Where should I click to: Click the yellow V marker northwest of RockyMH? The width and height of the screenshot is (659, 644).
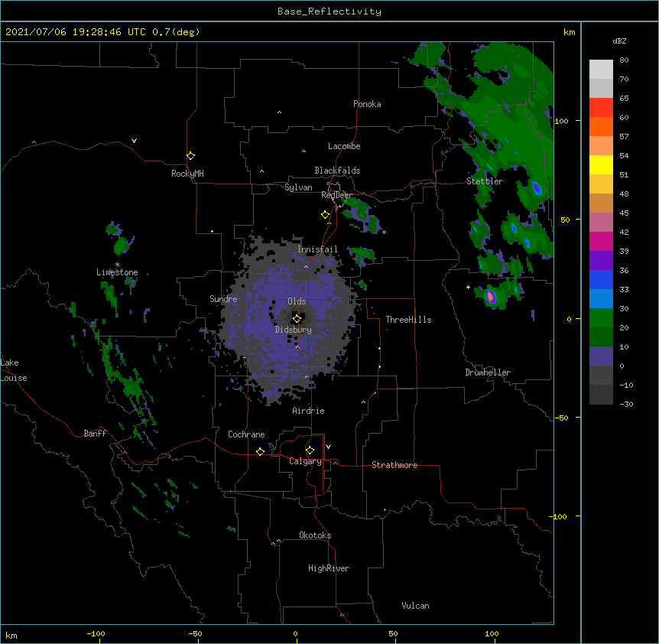[x=134, y=141]
